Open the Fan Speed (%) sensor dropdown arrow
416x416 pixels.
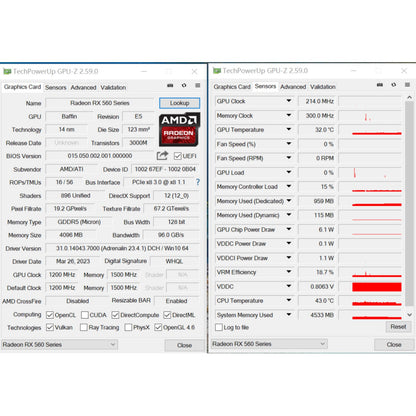click(289, 144)
